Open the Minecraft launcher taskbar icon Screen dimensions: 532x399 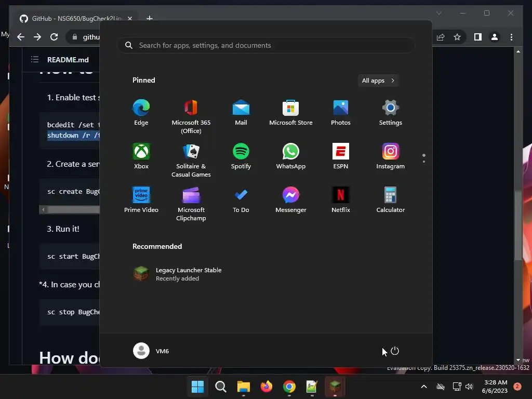tap(335, 387)
